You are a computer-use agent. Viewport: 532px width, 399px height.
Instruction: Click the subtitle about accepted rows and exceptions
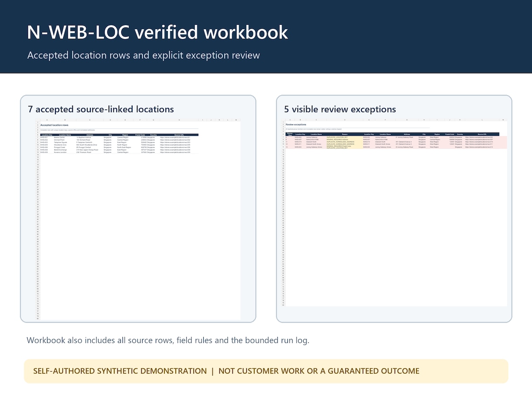(x=143, y=55)
